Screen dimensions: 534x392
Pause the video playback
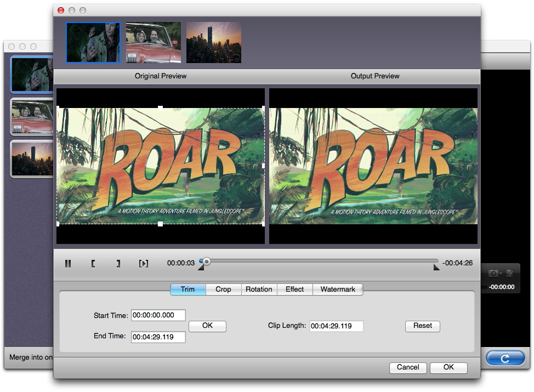pyautogui.click(x=68, y=263)
